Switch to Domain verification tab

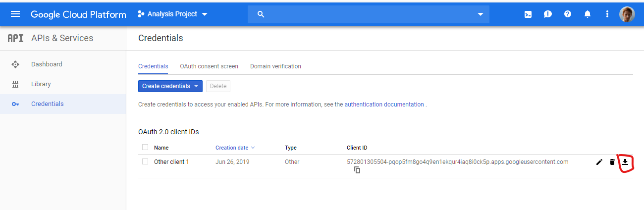click(275, 66)
